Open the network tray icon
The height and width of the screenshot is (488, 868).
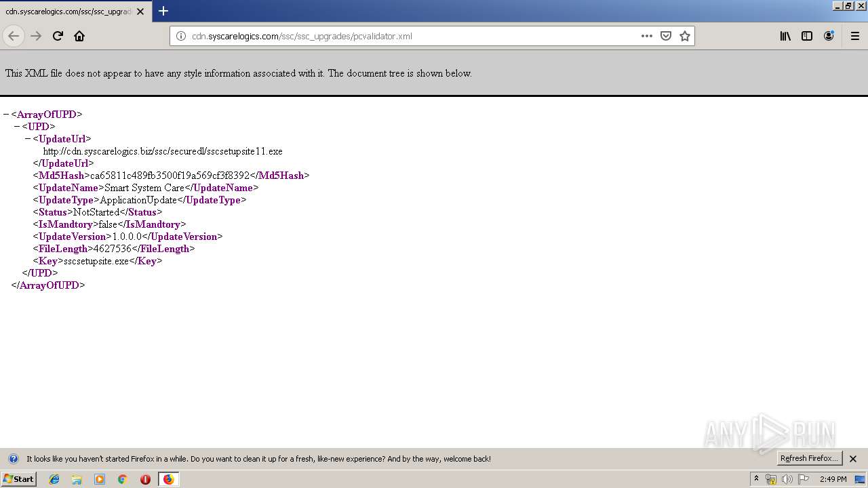click(x=771, y=479)
